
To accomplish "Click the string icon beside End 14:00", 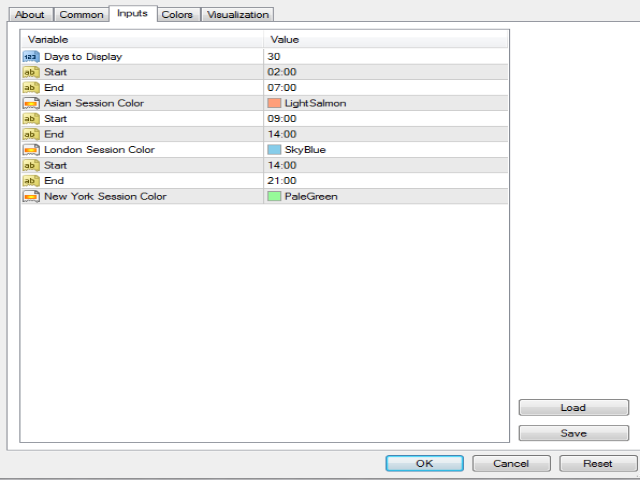I will coord(31,134).
